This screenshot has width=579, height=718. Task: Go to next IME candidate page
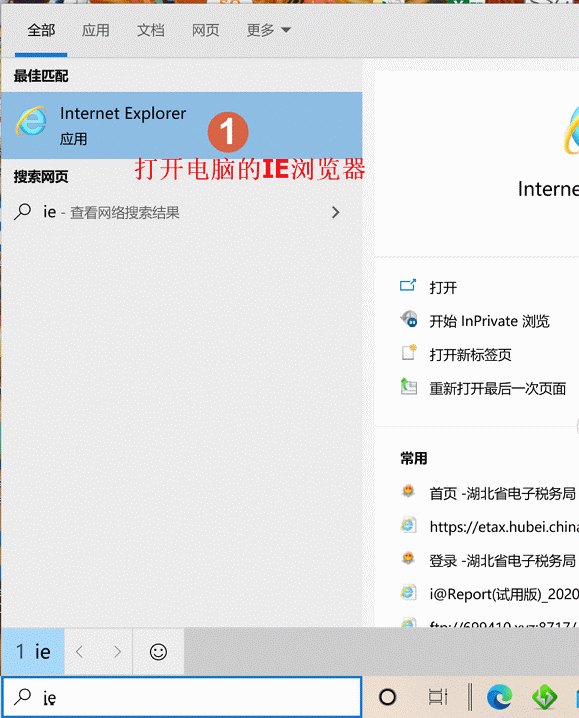[x=117, y=652]
